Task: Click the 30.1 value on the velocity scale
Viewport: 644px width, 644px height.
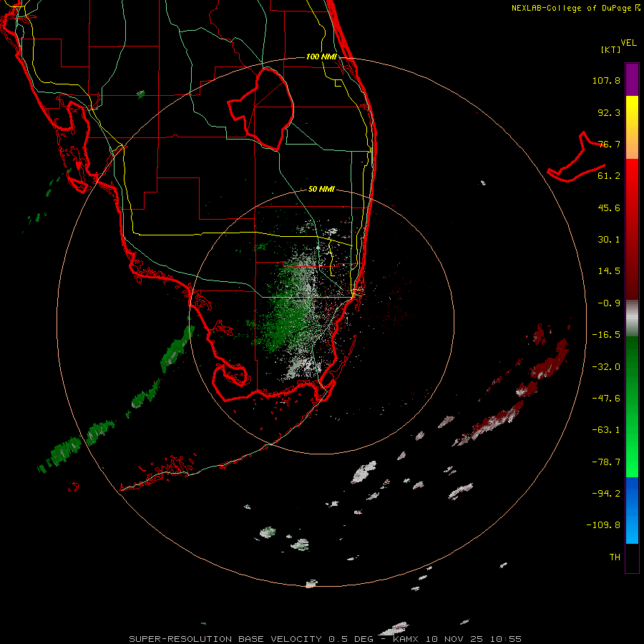Action: point(609,240)
